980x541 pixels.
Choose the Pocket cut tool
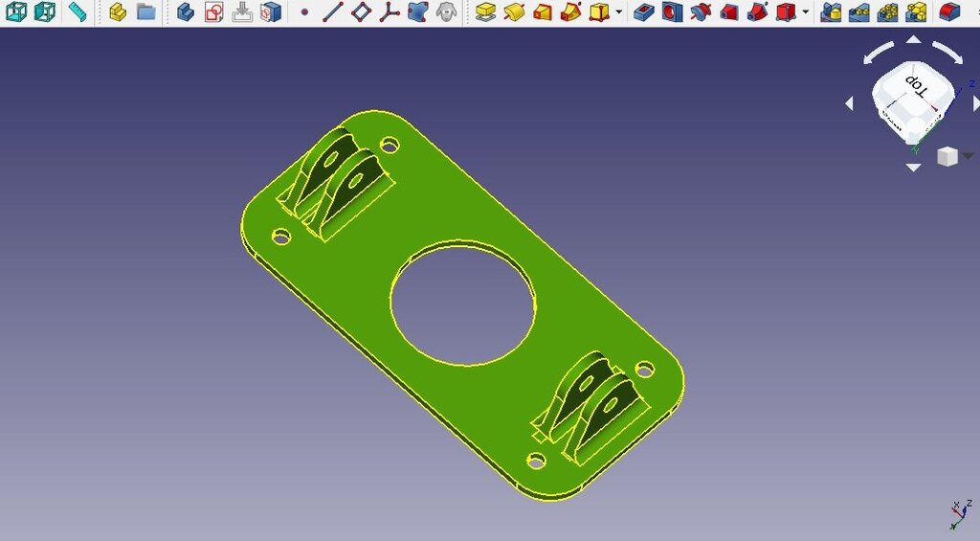pos(644,12)
